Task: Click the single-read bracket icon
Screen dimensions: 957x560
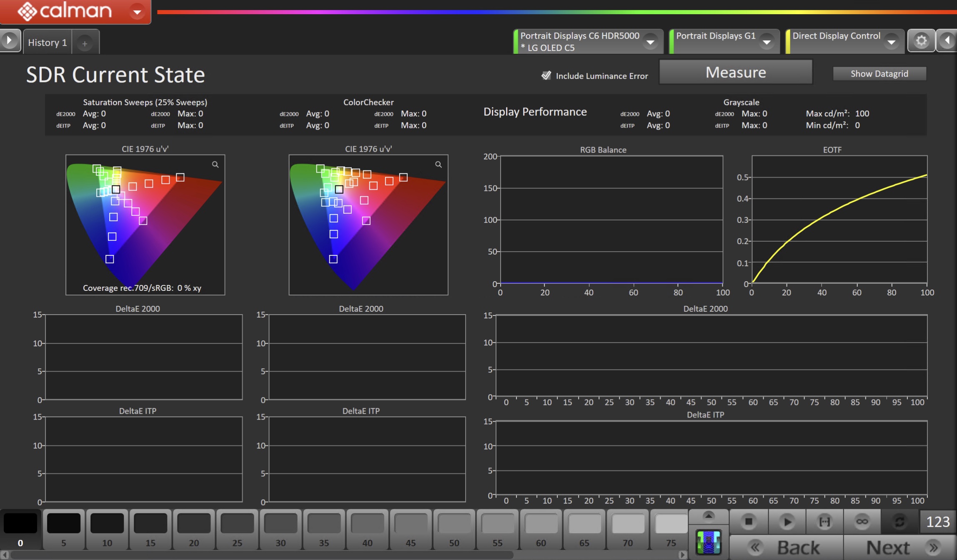Action: pos(824,522)
